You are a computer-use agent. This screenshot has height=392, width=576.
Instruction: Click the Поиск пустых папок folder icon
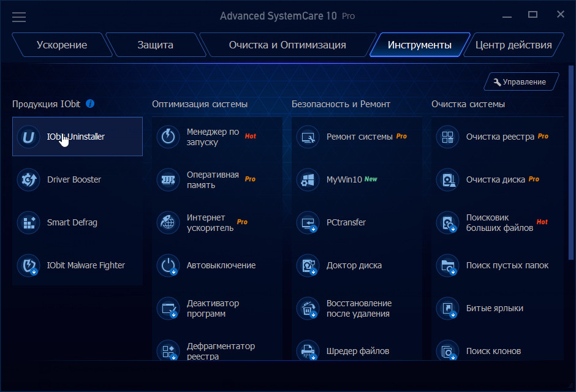(x=447, y=265)
